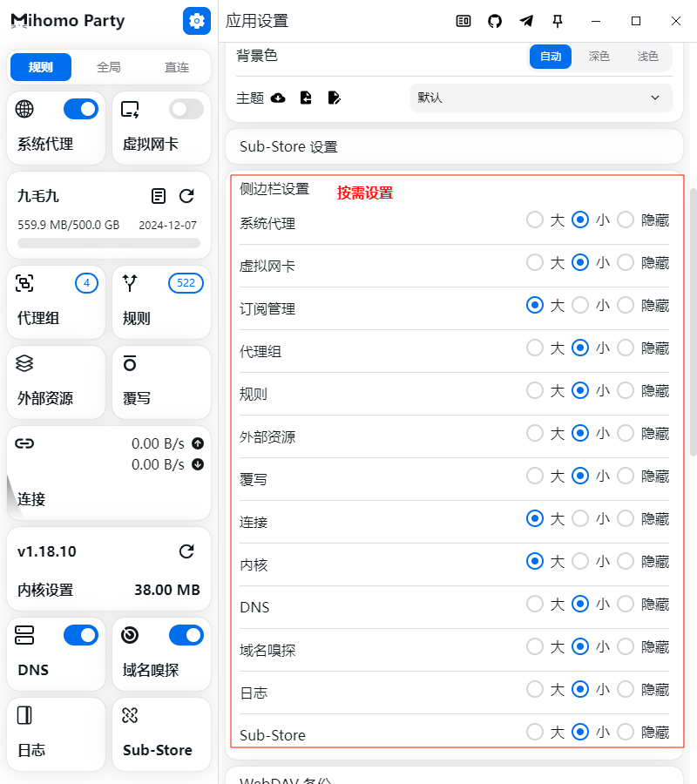Click the blue settings gear icon
Viewport: 697px width, 784px height.
pos(197,21)
